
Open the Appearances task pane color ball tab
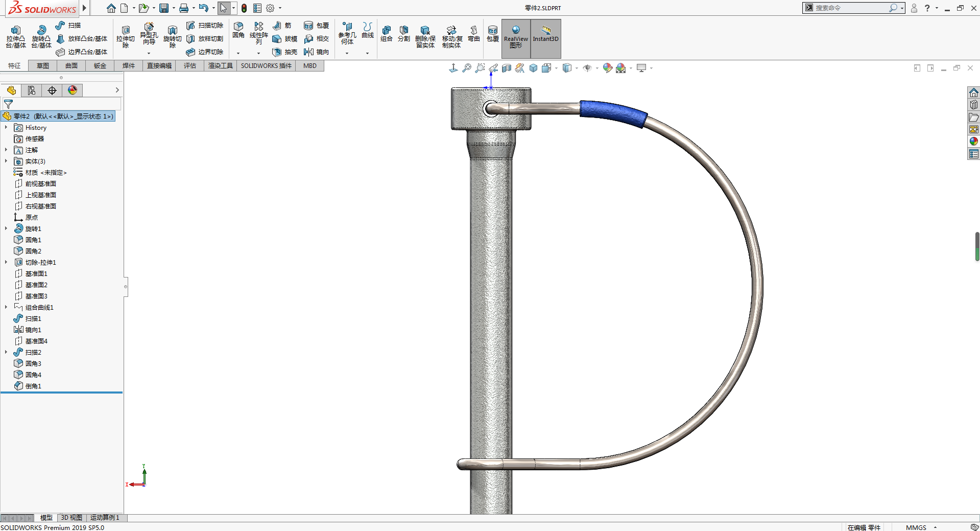coord(974,141)
